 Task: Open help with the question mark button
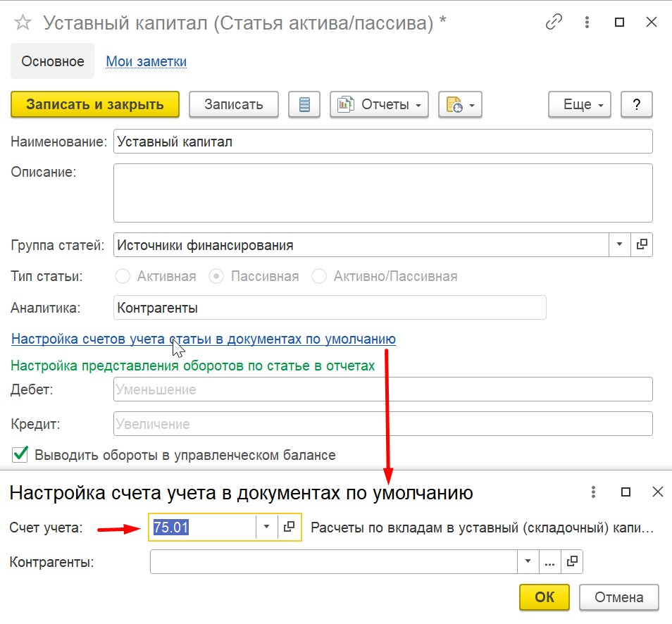pyautogui.click(x=637, y=104)
